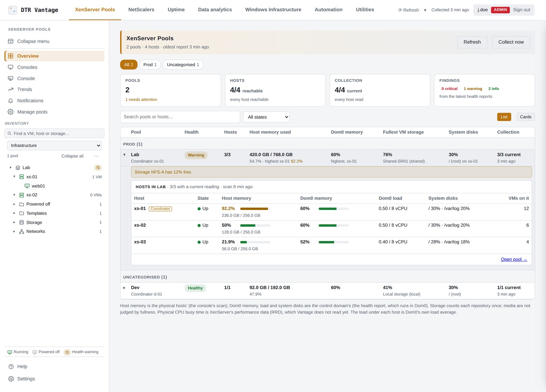Switch to the NetScalers tab
This screenshot has width=546, height=392.
coord(141,10)
